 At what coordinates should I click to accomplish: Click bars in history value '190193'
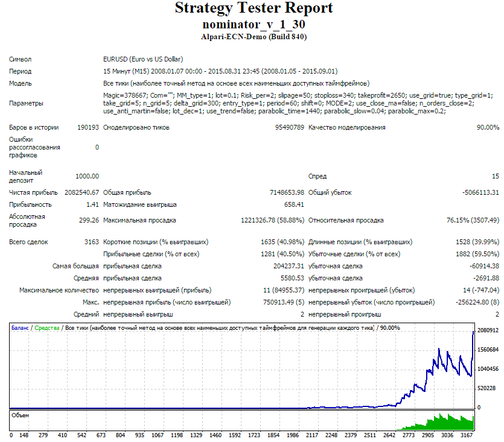[88, 127]
